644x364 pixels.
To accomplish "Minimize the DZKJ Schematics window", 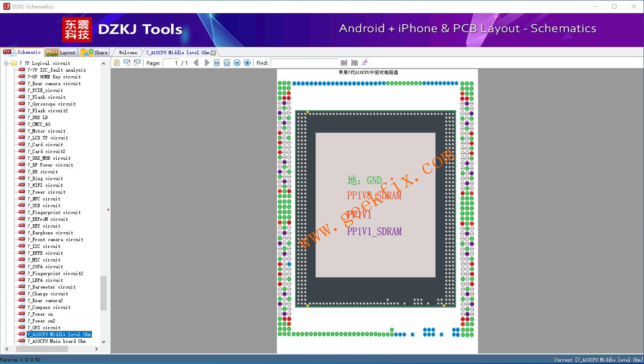I will (x=595, y=6).
